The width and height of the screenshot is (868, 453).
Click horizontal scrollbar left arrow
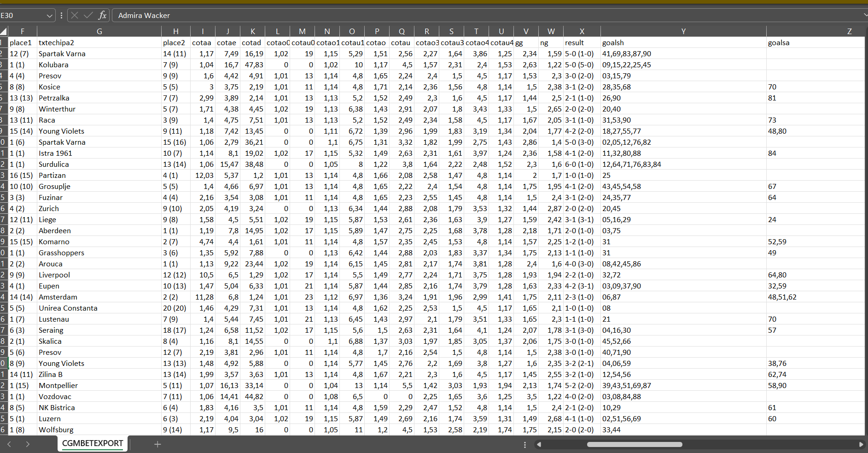tap(539, 445)
